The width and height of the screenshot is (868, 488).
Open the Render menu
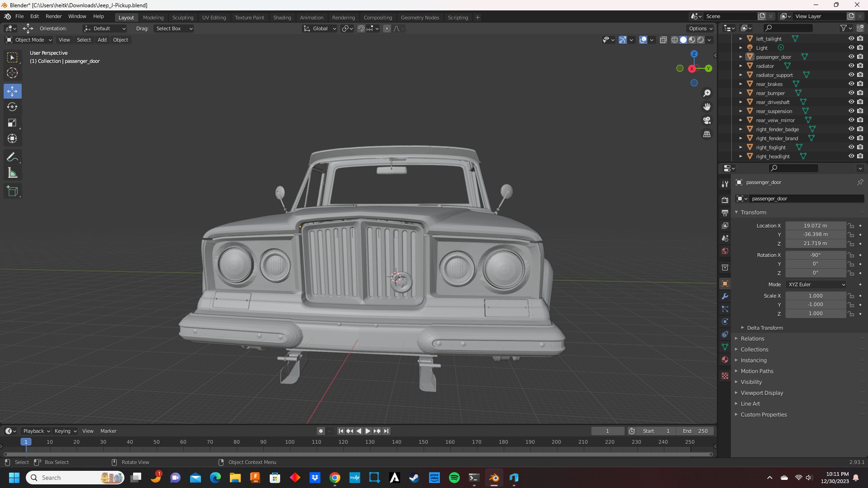click(x=53, y=16)
